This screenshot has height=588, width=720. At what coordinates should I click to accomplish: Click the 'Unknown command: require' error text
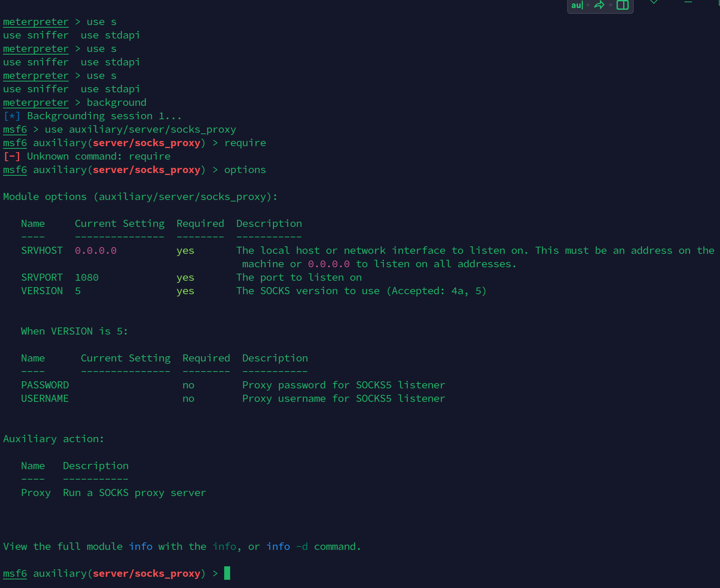(99, 156)
